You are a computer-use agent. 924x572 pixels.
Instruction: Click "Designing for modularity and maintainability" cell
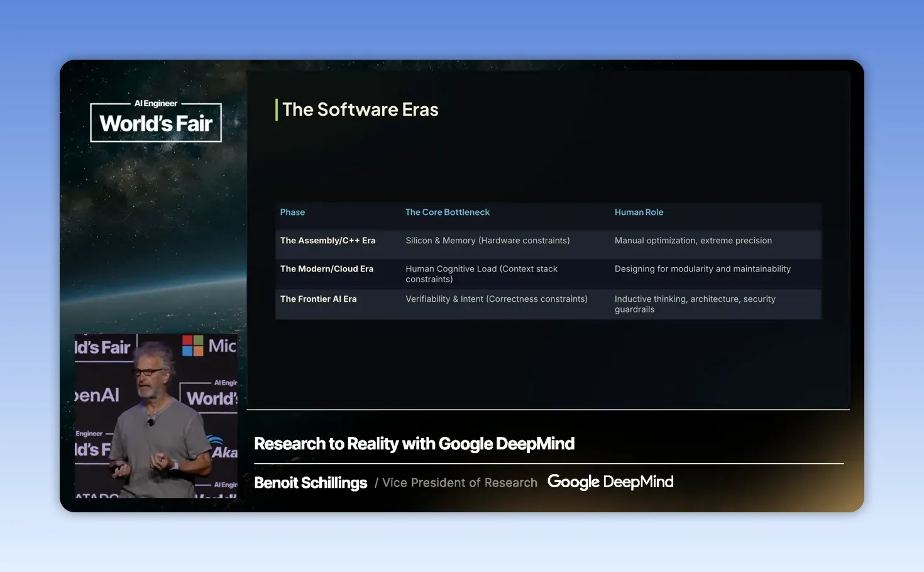(x=703, y=269)
